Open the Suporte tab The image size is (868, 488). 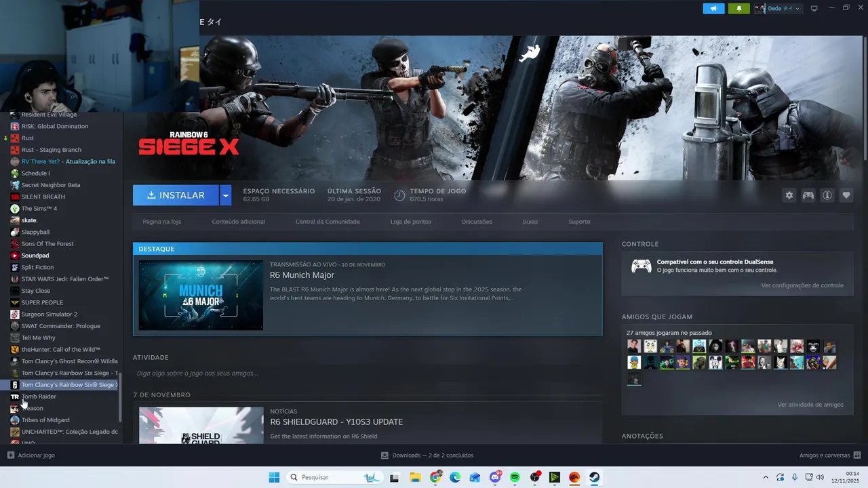click(x=579, y=222)
